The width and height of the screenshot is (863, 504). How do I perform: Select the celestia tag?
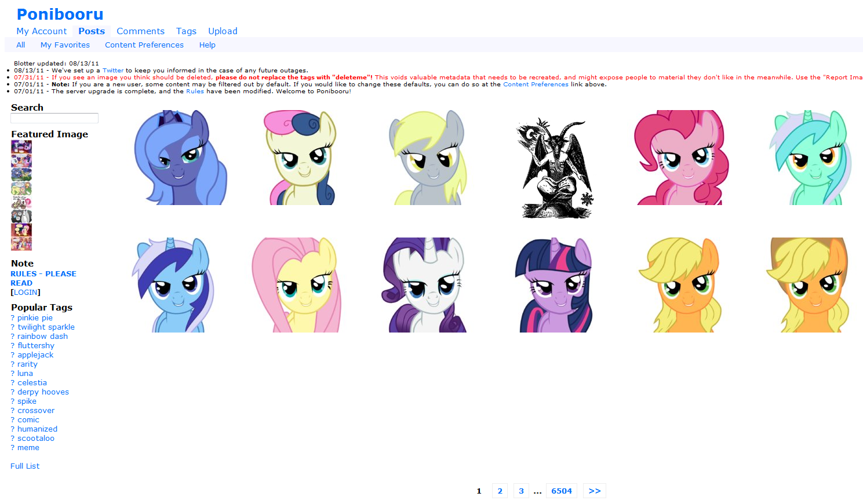(x=32, y=383)
